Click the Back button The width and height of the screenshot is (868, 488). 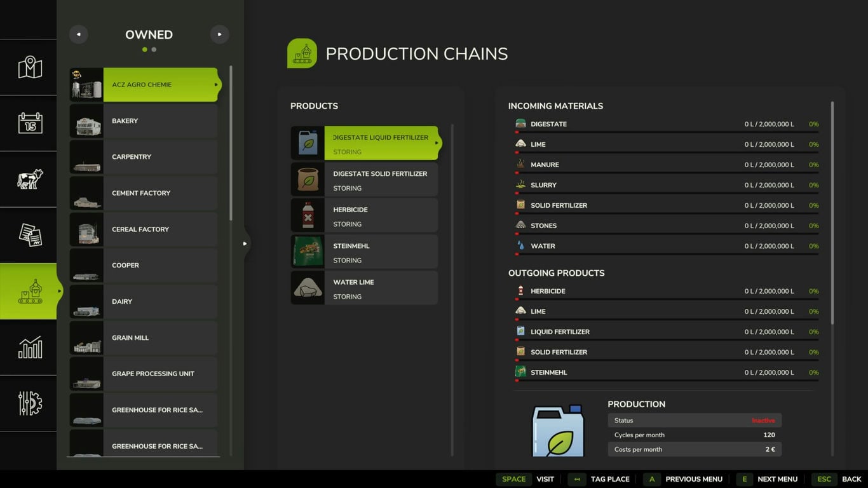coord(840,479)
